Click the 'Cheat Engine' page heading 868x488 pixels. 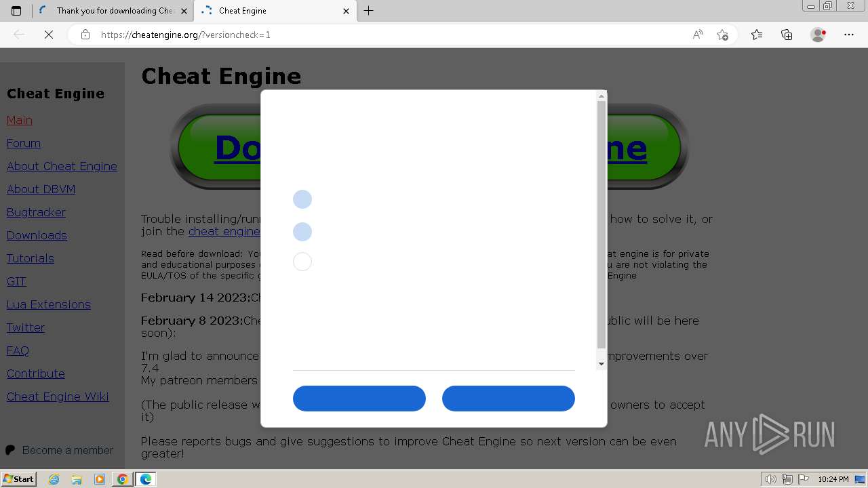pos(221,76)
